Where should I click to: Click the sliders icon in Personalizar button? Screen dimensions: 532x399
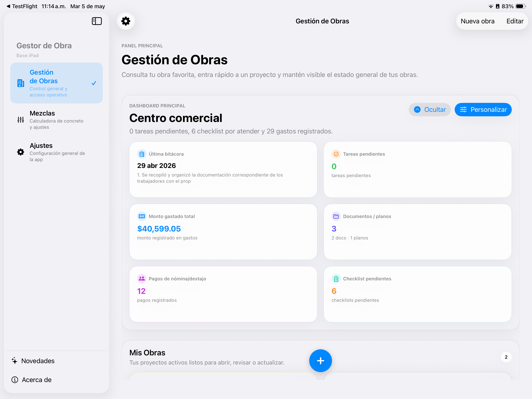point(463,110)
